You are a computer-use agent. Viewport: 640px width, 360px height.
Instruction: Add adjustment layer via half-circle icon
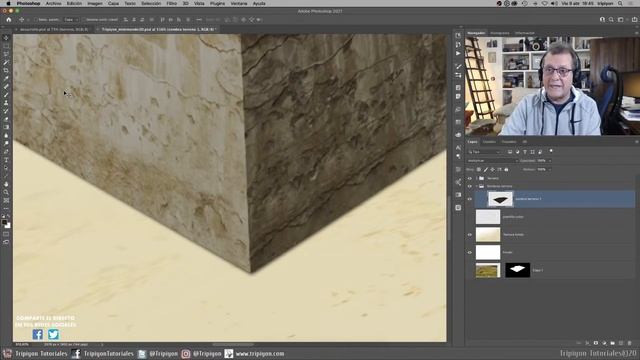[x=604, y=343]
